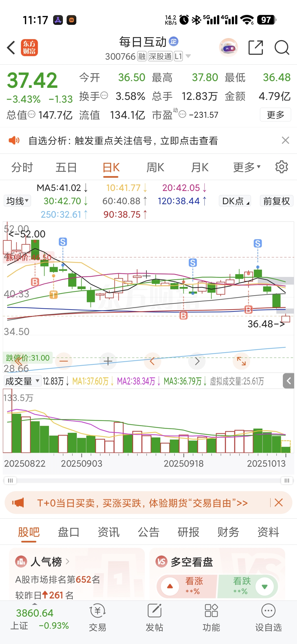Tap the 总值 info icon
Screen dimensions: 297x644
click(32, 114)
